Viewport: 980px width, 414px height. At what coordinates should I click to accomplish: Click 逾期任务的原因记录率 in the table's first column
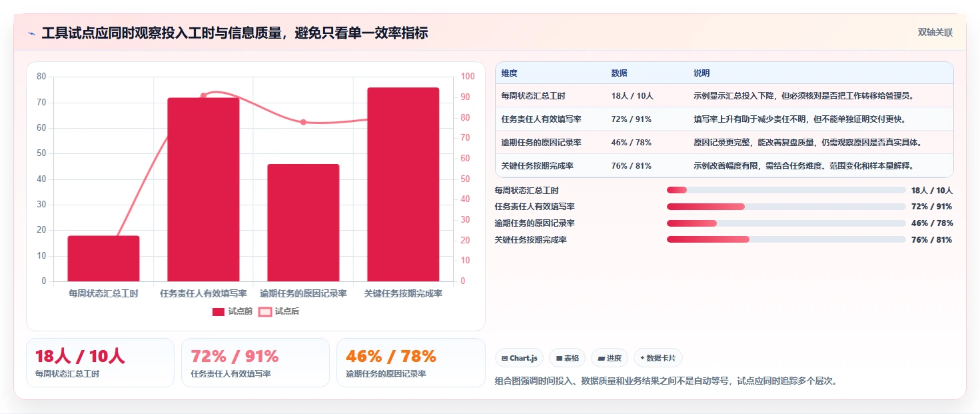click(541, 143)
